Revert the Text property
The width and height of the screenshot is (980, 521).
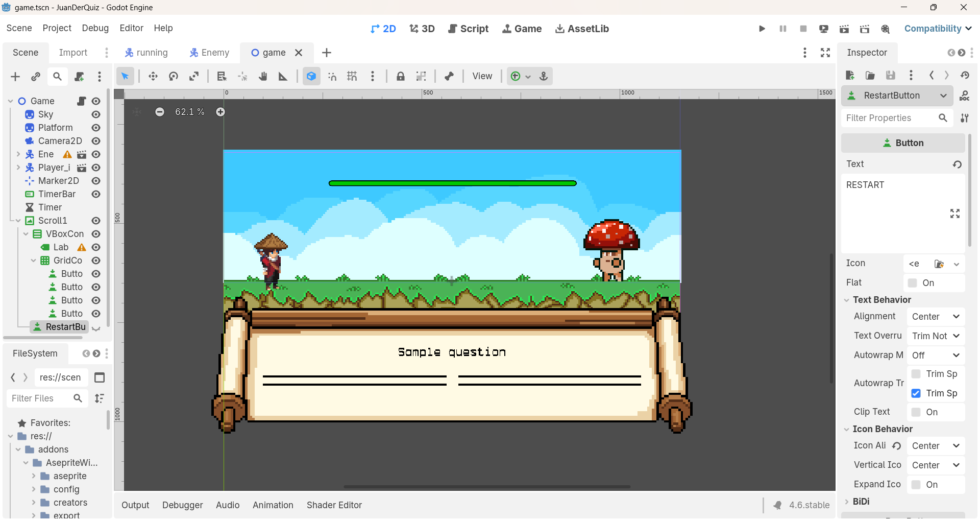tap(957, 164)
